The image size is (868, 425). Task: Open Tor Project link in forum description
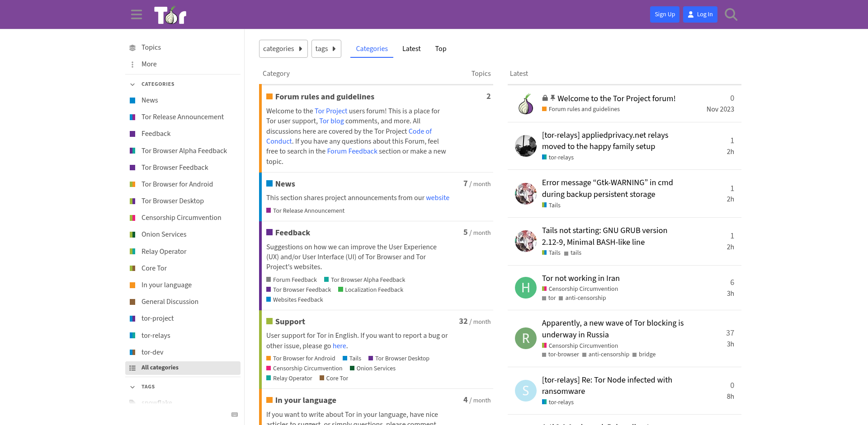(330, 111)
